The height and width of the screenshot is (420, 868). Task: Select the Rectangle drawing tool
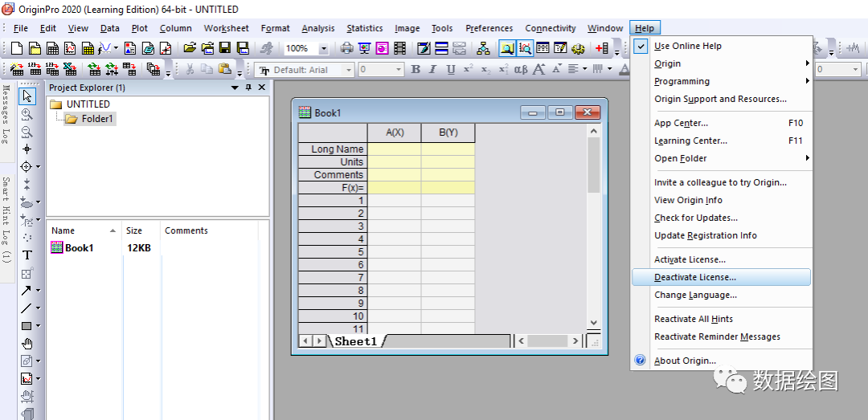point(27,326)
